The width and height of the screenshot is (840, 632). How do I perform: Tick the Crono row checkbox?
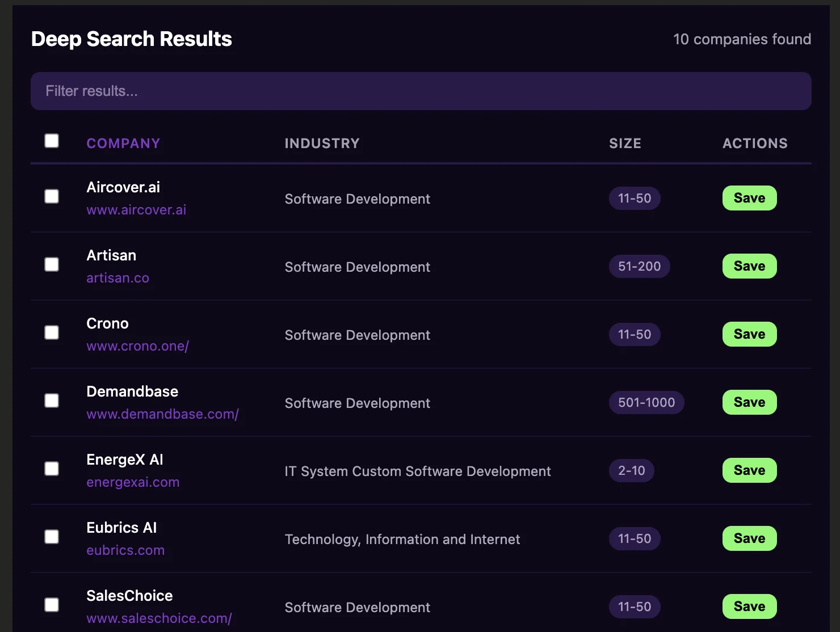(52, 332)
